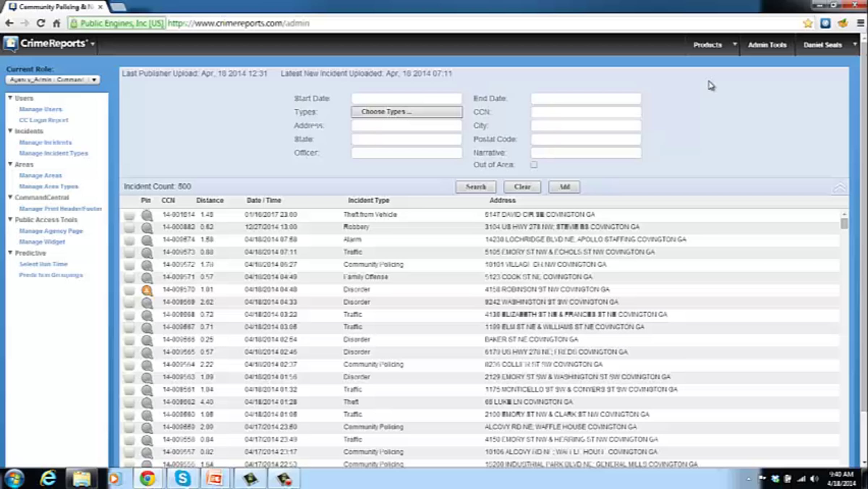Click the bookmark star icon in address bar
Viewport: 868px width, 489px height.
(x=808, y=24)
